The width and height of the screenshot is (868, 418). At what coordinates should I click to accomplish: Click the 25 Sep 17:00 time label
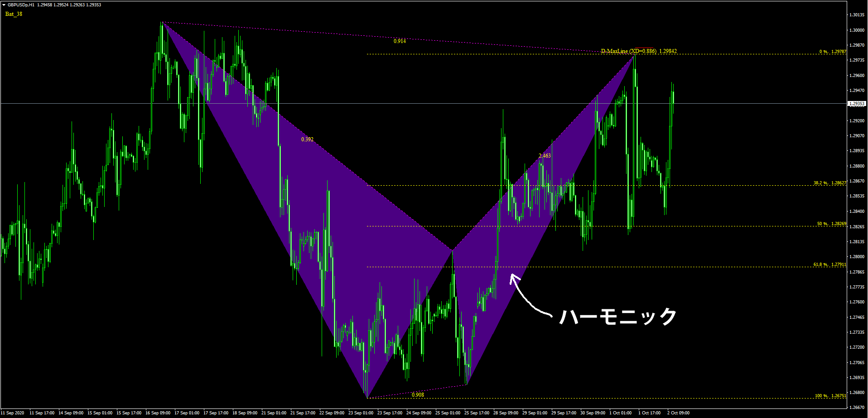point(477,413)
